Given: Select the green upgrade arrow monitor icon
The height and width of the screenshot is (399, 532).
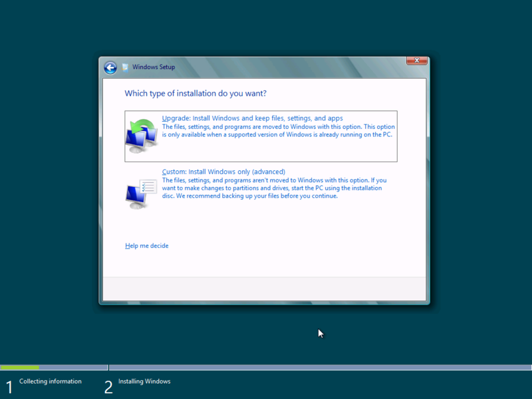Looking at the screenshot, I should pyautogui.click(x=141, y=132).
